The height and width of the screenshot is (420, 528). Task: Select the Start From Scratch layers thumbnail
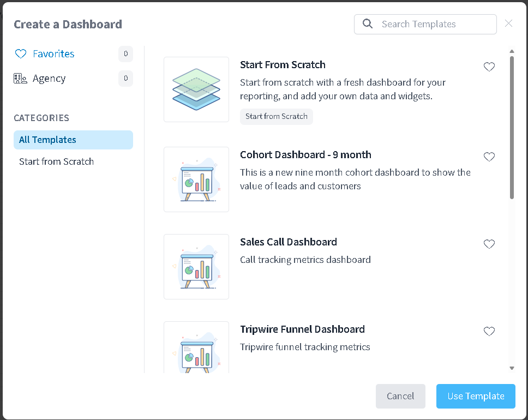[x=196, y=89]
